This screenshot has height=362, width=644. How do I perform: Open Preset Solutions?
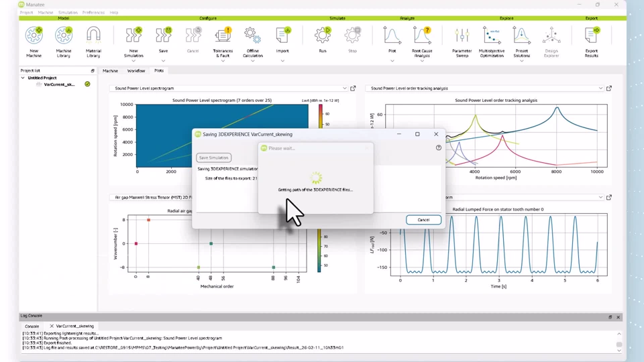pyautogui.click(x=522, y=41)
